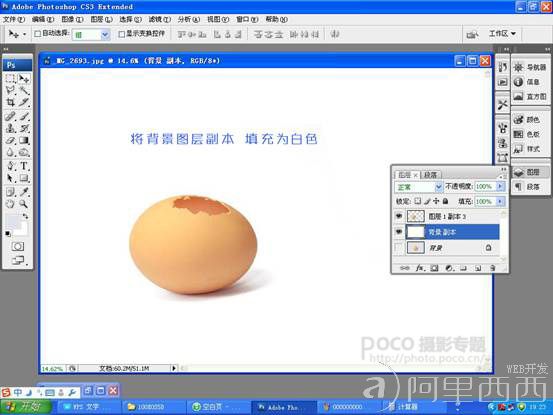Select the Clone Stamp tool

pyautogui.click(x=10, y=128)
